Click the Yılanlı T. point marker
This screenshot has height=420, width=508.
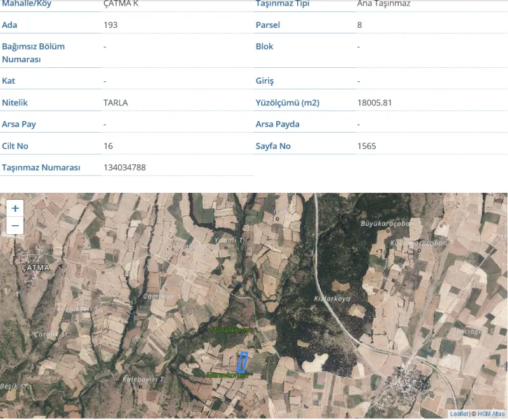pos(226,248)
